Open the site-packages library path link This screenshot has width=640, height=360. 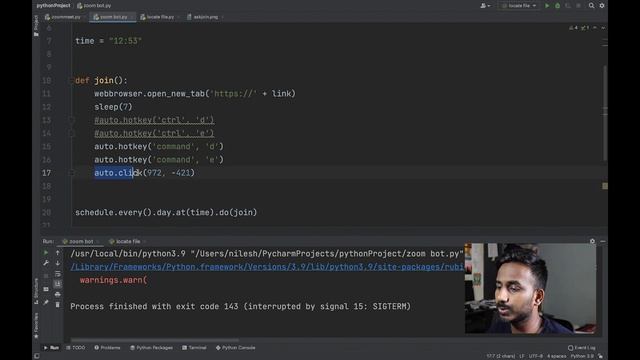click(267, 267)
